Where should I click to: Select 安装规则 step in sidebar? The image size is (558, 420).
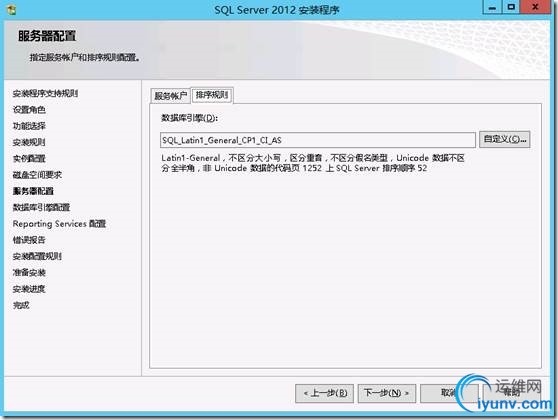pyautogui.click(x=29, y=142)
